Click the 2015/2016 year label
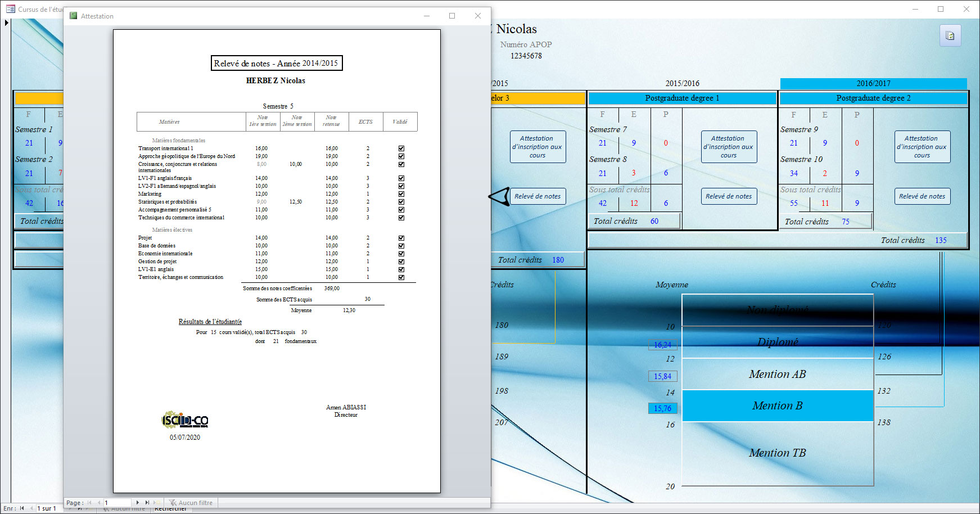980x514 pixels. 683,83
